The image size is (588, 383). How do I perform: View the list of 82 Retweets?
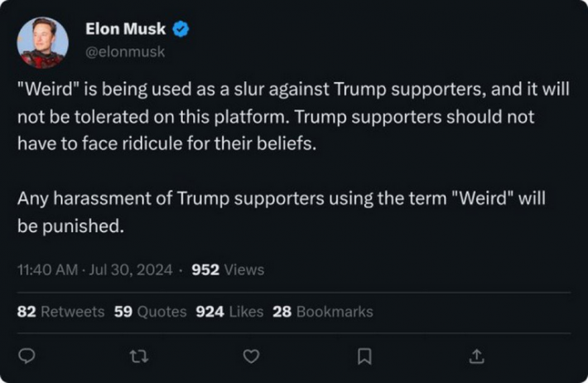(x=60, y=312)
